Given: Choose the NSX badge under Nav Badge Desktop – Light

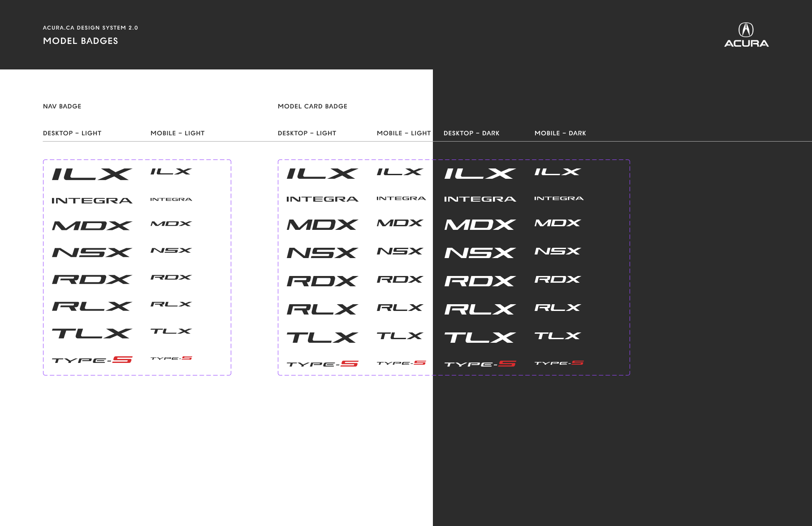Looking at the screenshot, I should point(92,253).
